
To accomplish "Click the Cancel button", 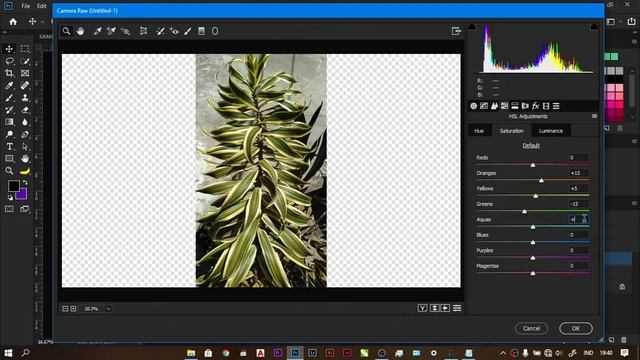I will pyautogui.click(x=531, y=328).
